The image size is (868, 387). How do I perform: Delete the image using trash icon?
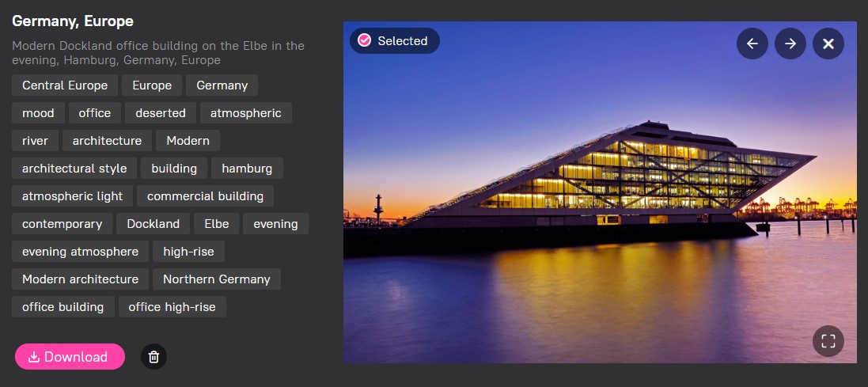tap(154, 357)
